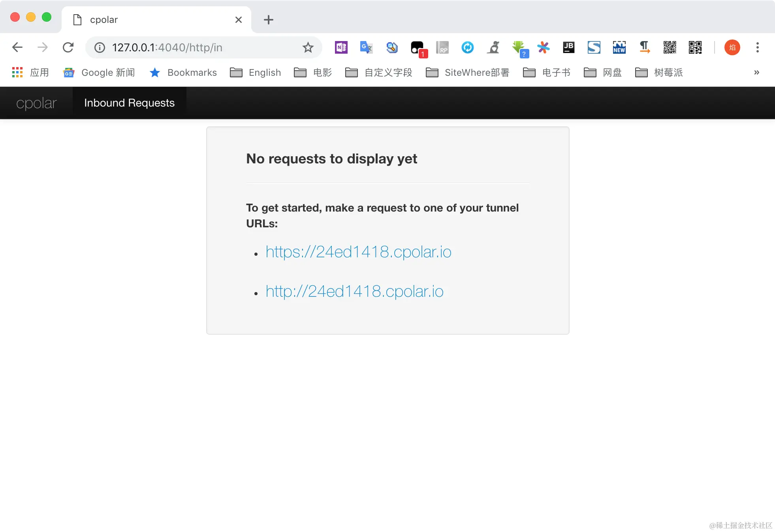The height and width of the screenshot is (532, 775).
Task: Open the Google 新闻 bookmark
Action: [x=99, y=73]
